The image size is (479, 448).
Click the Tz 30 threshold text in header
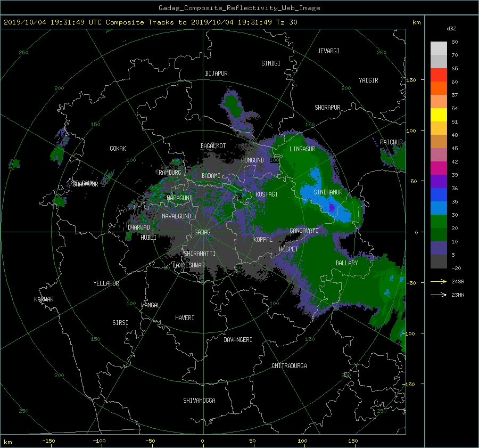[x=286, y=22]
